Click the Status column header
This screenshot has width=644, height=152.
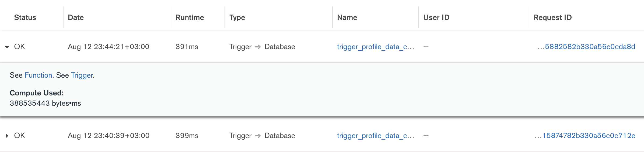coord(25,18)
